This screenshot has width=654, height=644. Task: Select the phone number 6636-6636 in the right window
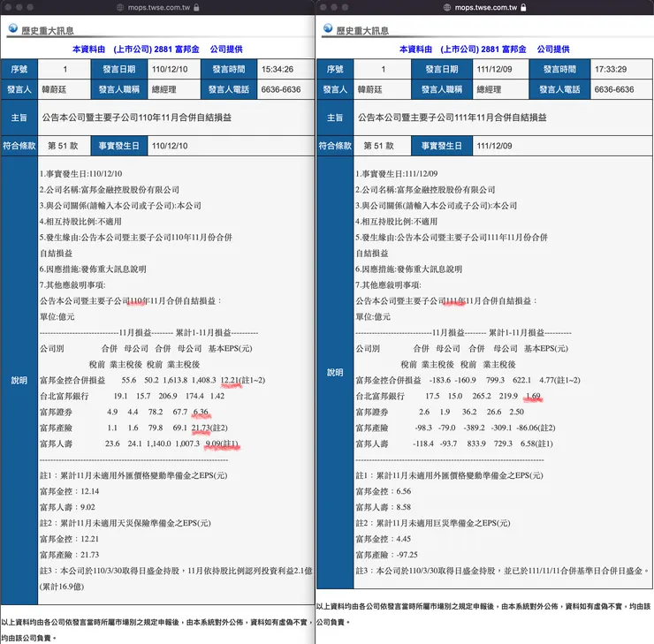point(614,89)
